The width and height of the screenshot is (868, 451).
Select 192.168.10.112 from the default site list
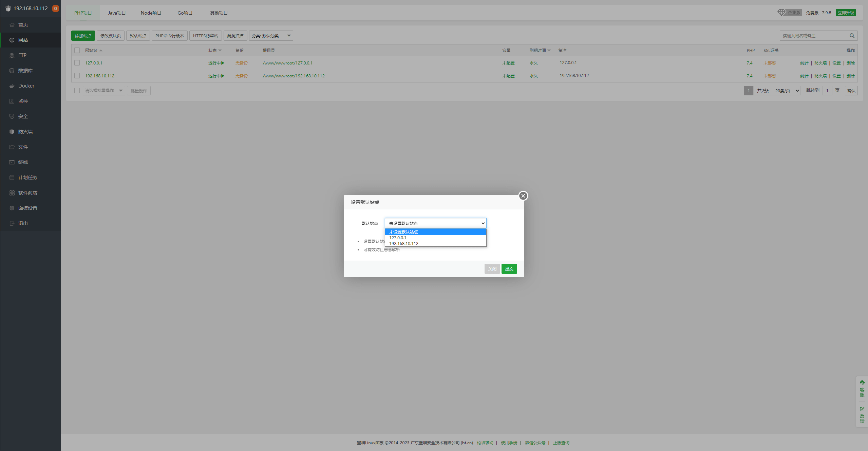pyautogui.click(x=403, y=243)
